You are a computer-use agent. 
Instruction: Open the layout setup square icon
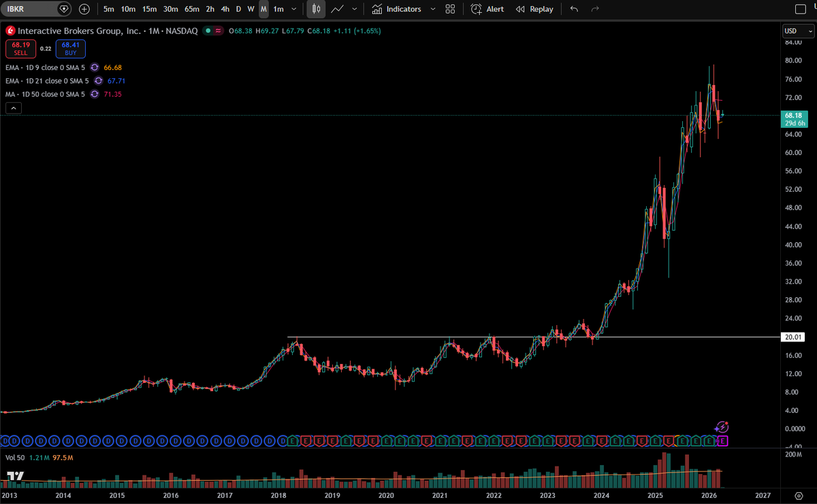click(x=801, y=9)
